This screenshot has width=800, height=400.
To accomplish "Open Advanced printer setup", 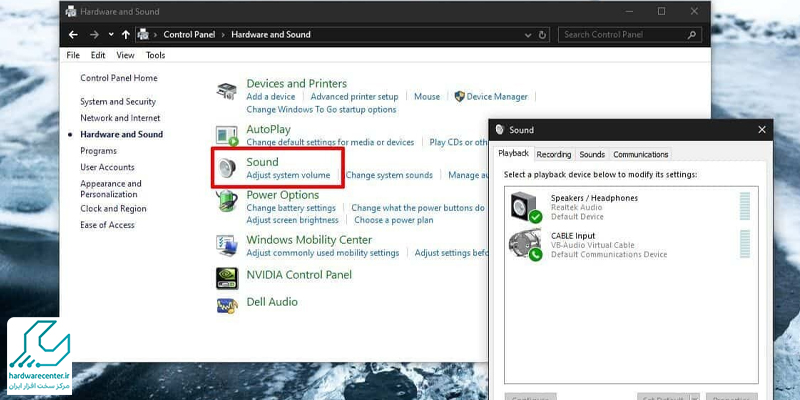I will [x=354, y=96].
